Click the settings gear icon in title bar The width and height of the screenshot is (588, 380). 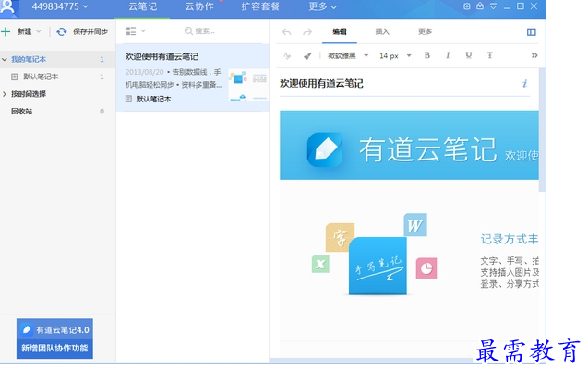point(466,6)
